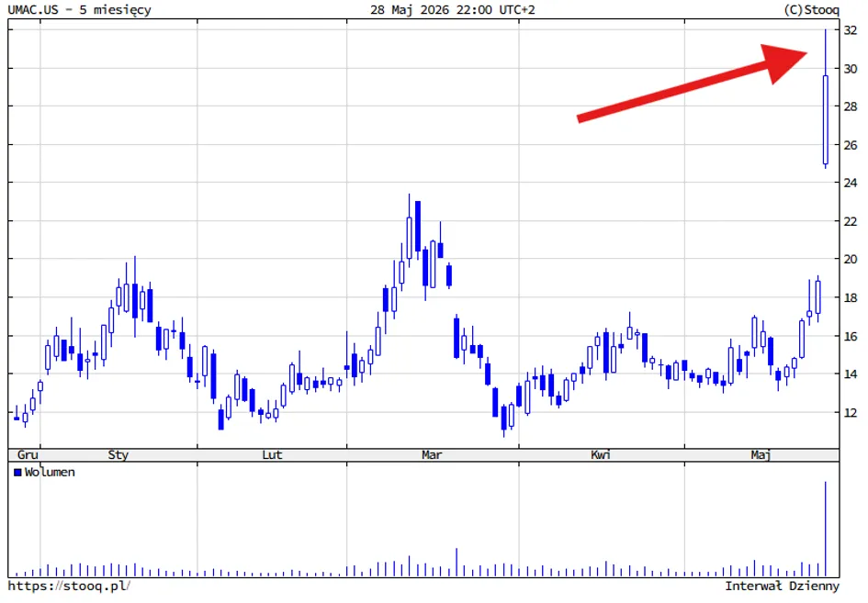This screenshot has width=868, height=603.
Task: Click the Mar month axis label
Action: 432,454
